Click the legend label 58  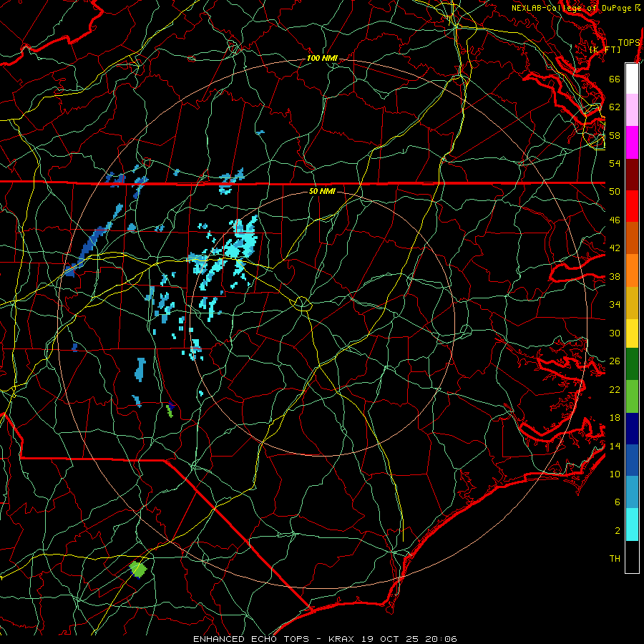coord(615,135)
